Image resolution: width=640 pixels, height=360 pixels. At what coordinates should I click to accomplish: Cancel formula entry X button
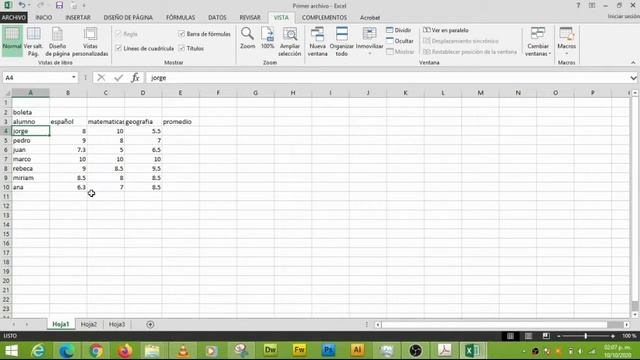click(x=101, y=78)
